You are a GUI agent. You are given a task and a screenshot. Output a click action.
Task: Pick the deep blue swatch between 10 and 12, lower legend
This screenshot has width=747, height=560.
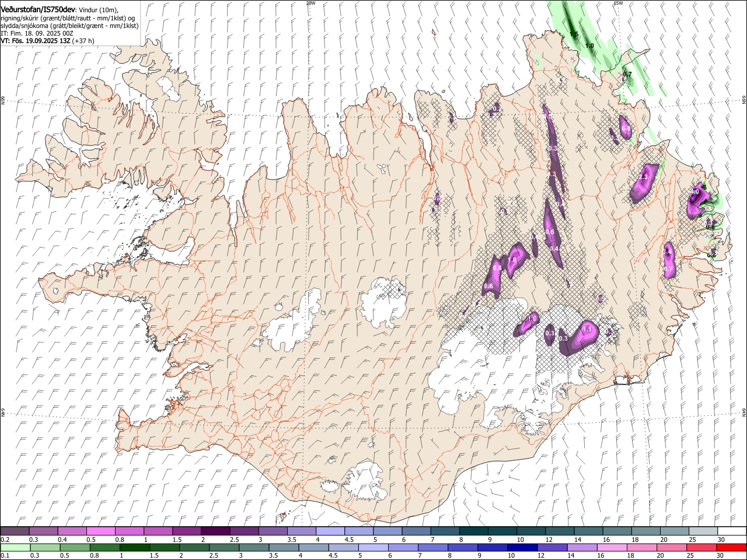[522, 548]
